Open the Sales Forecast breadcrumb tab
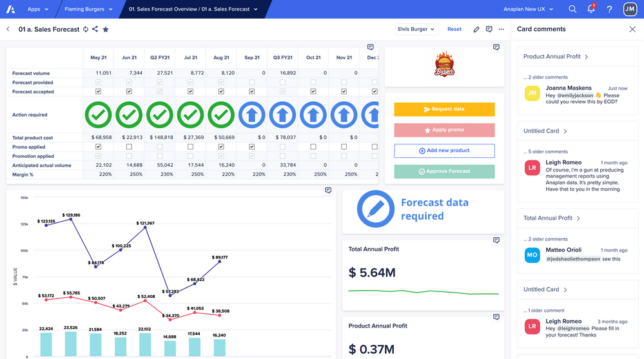This screenshot has height=359, width=644. click(x=193, y=9)
